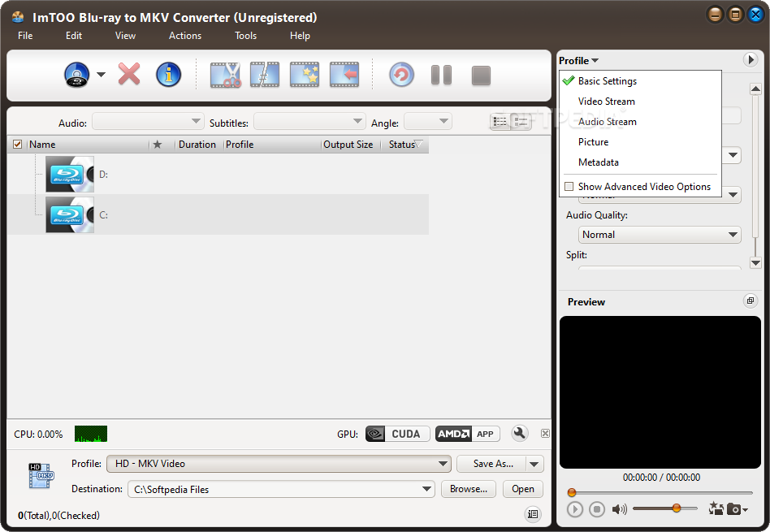Sort by the Duration column header
The width and height of the screenshot is (770, 532).
[197, 145]
